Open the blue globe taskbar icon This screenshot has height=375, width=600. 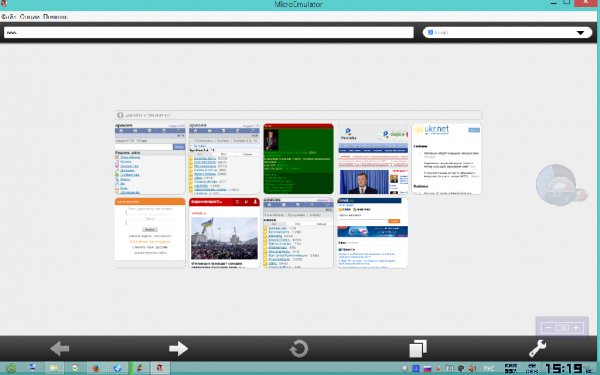tap(118, 368)
